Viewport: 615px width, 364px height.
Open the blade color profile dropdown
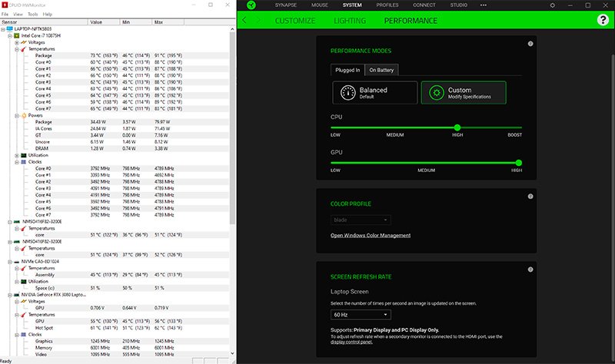pos(361,220)
